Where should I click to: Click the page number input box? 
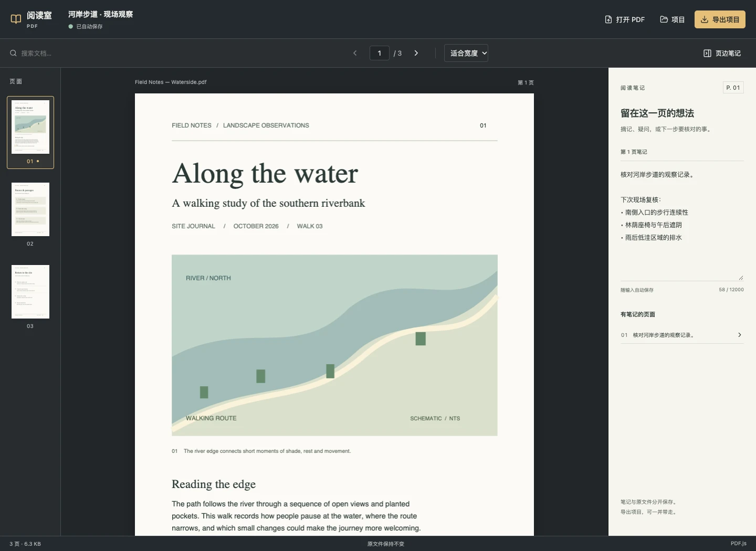pos(380,53)
